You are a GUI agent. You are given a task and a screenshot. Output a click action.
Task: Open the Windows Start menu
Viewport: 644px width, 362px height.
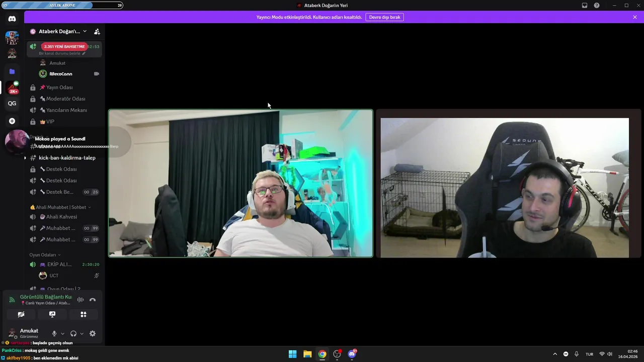point(292,354)
